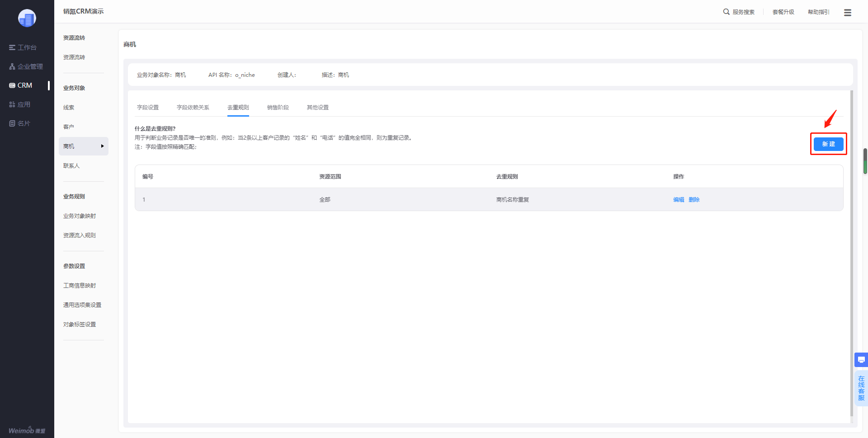Switch to the 其他设置 tab

point(318,108)
